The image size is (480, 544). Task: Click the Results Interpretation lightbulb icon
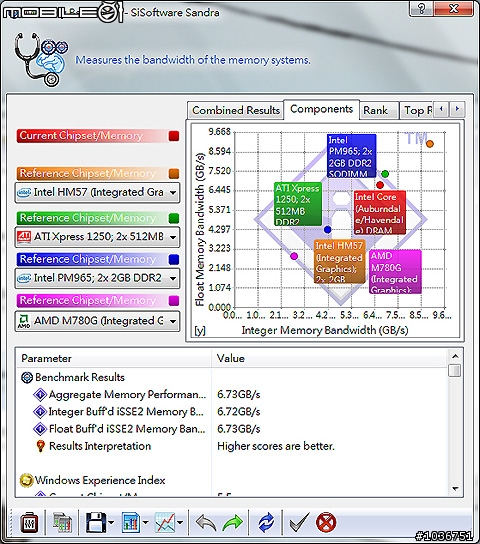click(41, 446)
